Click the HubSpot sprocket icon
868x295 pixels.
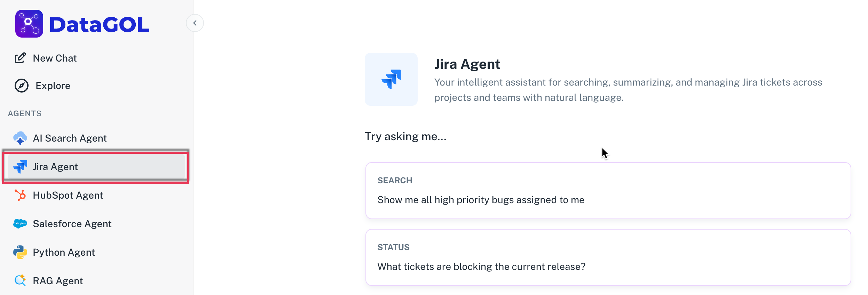20,195
